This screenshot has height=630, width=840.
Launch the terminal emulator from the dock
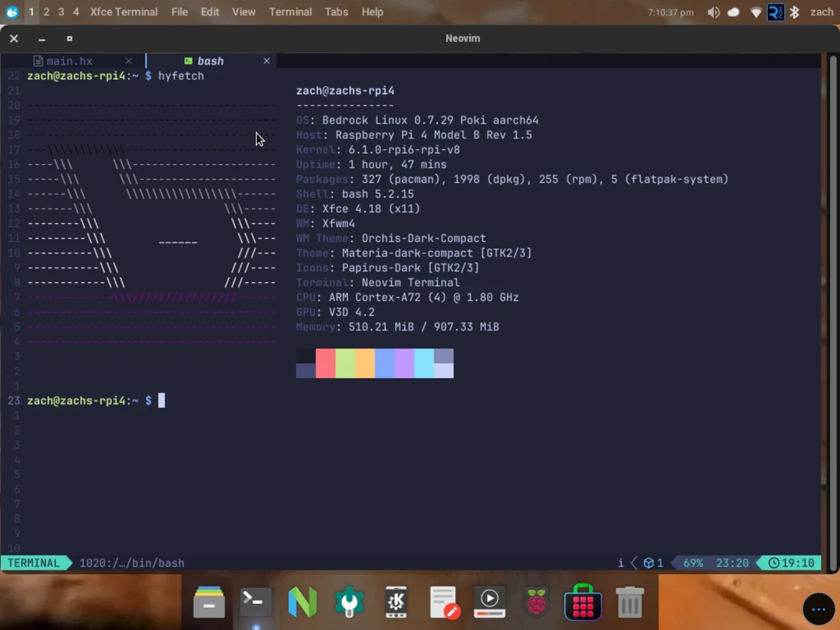(255, 601)
